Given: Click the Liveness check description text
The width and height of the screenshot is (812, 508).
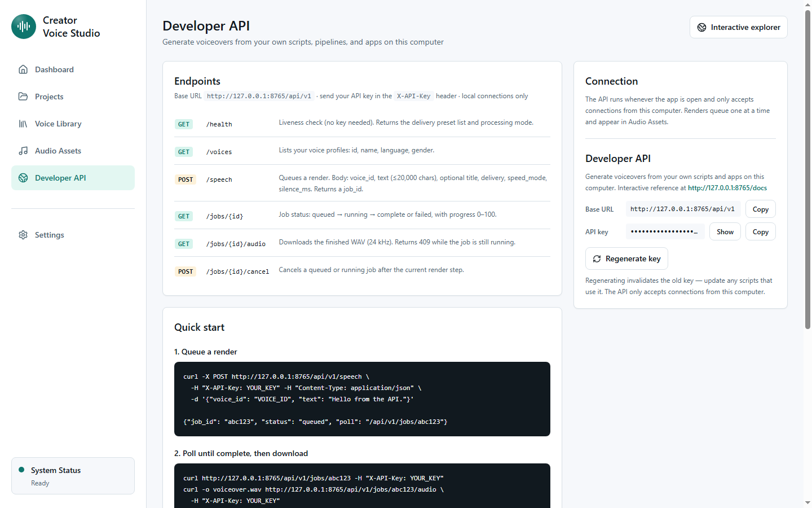Looking at the screenshot, I should point(406,122).
